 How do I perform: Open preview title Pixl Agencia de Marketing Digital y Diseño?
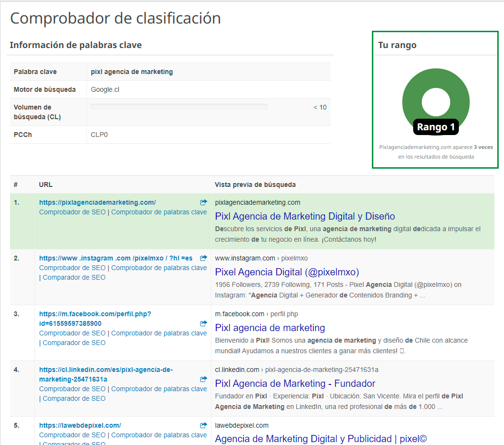[305, 216]
